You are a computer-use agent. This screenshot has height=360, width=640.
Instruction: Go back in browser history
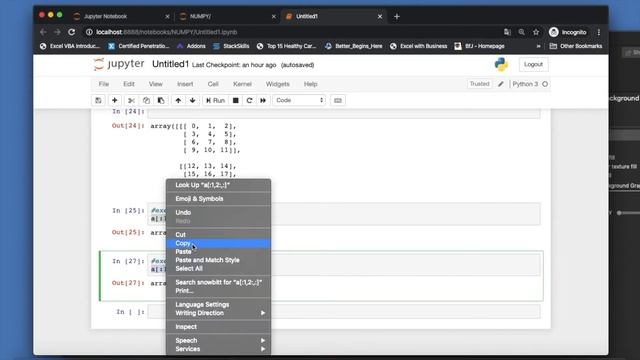click(43, 32)
